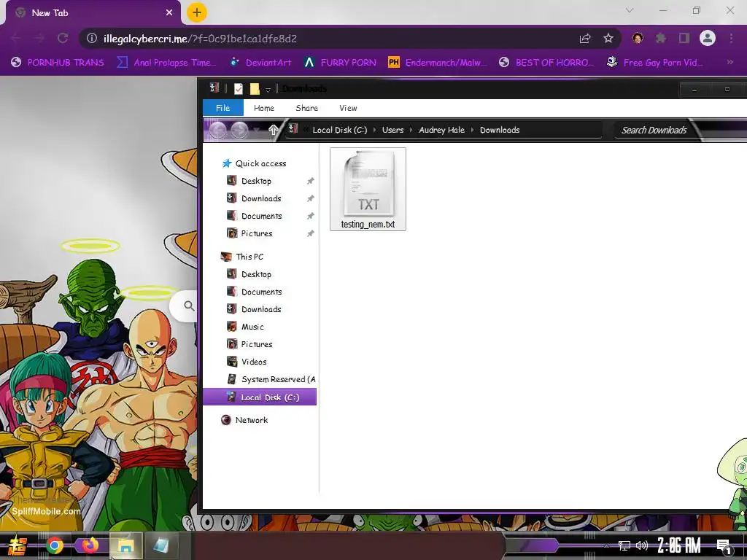Image resolution: width=747 pixels, height=560 pixels.
Task: Open the File ribbon tab
Action: [x=223, y=108]
